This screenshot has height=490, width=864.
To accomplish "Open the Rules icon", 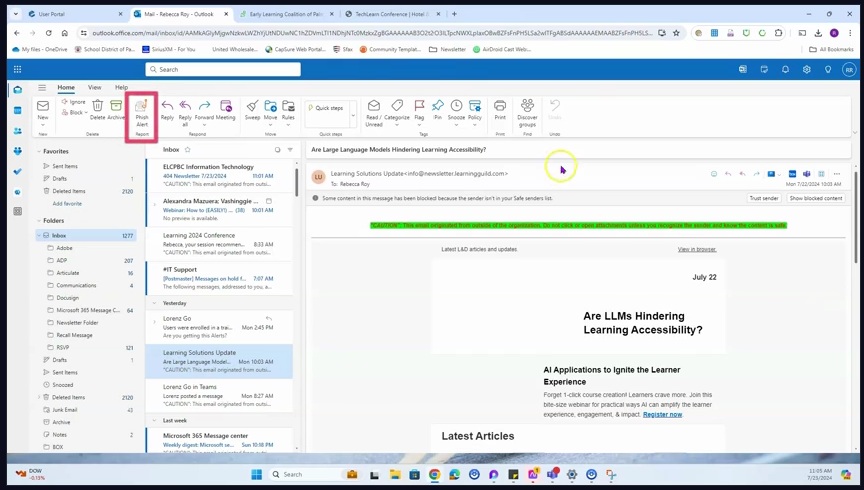I will [x=288, y=105].
